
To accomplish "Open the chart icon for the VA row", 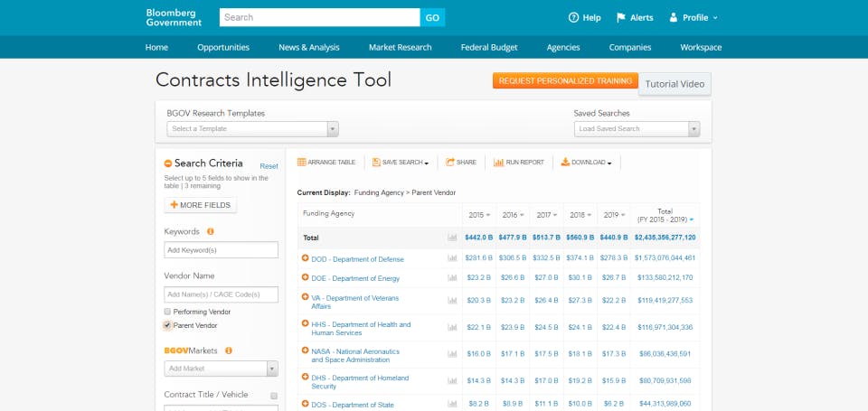I will tap(452, 301).
